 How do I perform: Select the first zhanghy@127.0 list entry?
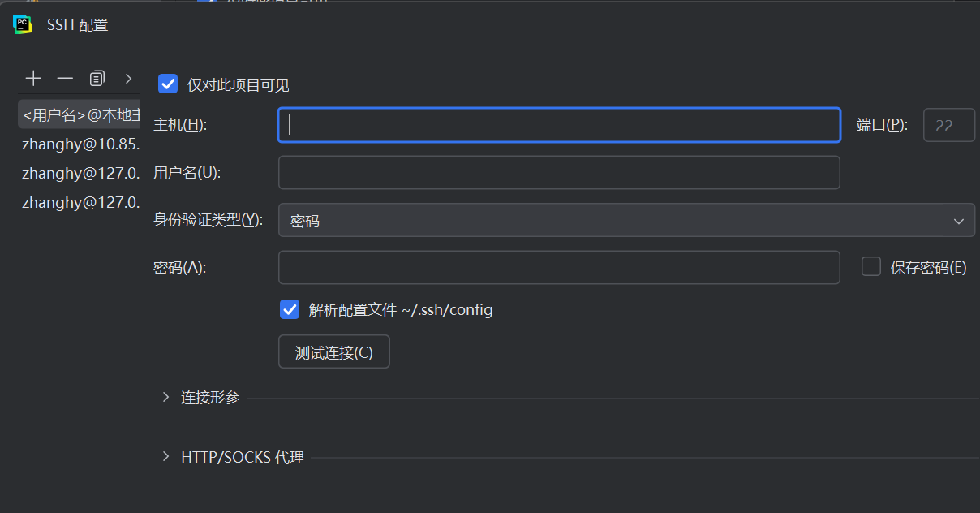click(x=80, y=173)
